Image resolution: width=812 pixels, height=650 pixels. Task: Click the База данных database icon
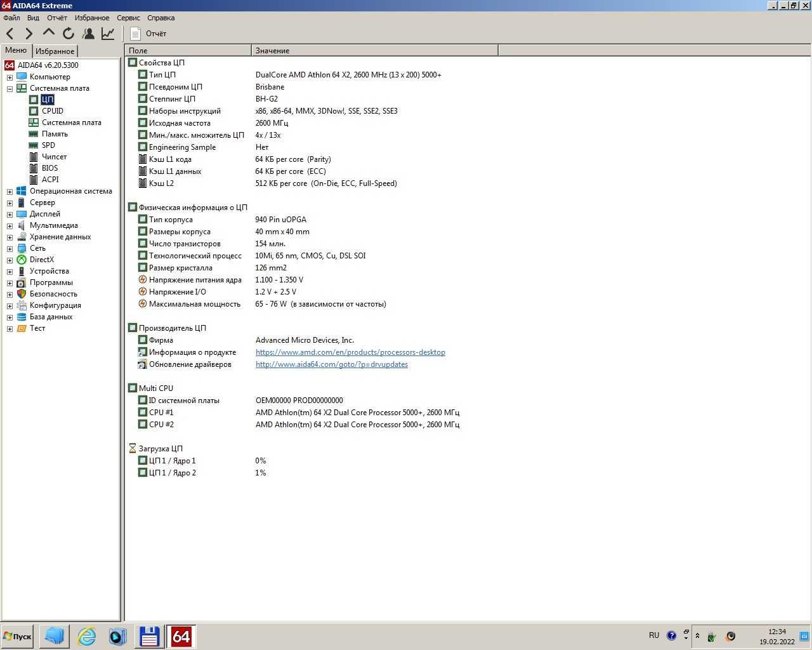[x=22, y=317]
